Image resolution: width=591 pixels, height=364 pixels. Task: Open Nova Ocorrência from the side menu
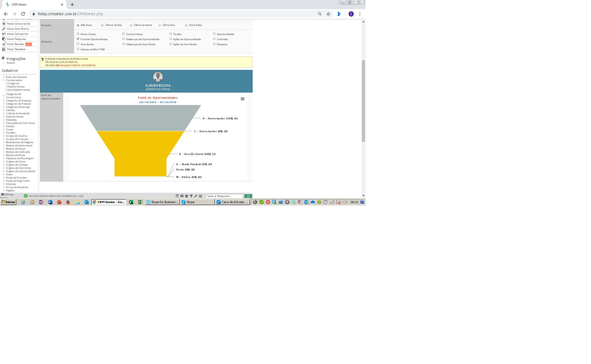point(18,29)
